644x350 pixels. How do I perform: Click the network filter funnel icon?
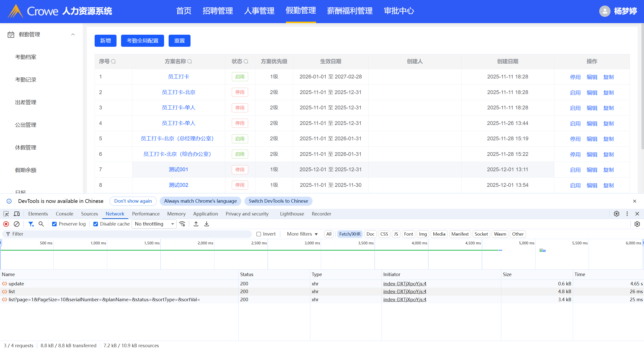point(31,224)
